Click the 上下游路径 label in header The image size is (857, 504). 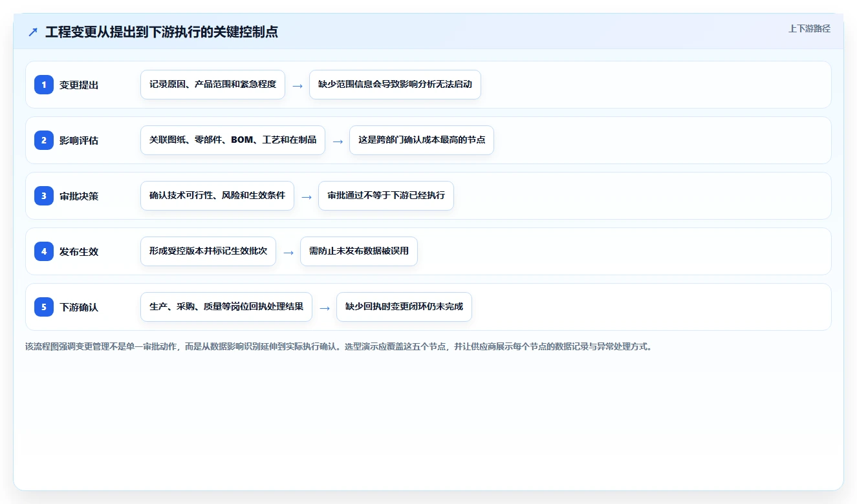click(809, 28)
